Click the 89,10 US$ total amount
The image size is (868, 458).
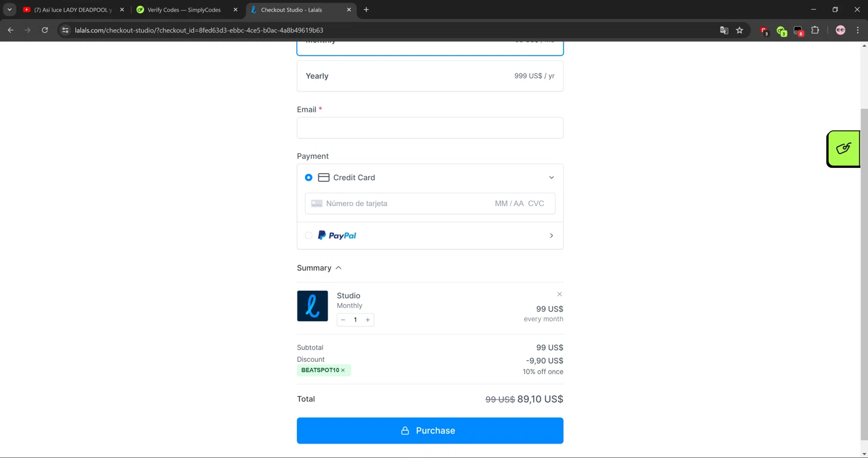[540, 399]
